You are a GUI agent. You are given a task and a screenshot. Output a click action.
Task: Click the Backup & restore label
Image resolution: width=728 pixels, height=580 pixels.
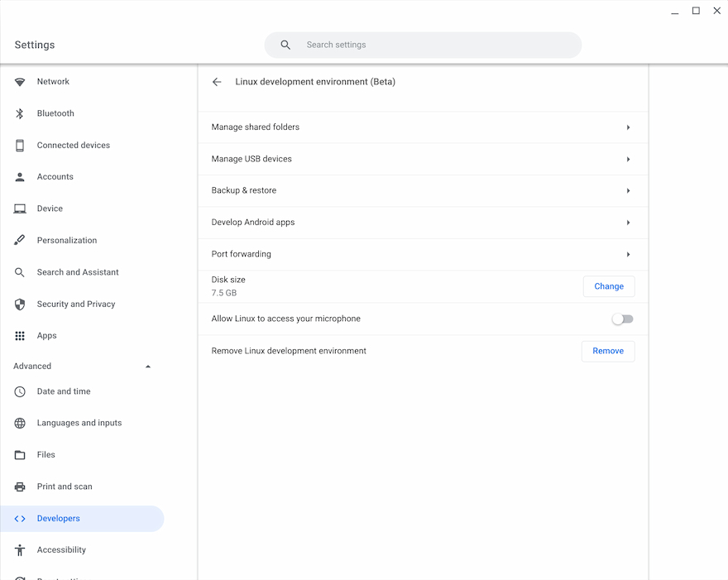(x=244, y=190)
